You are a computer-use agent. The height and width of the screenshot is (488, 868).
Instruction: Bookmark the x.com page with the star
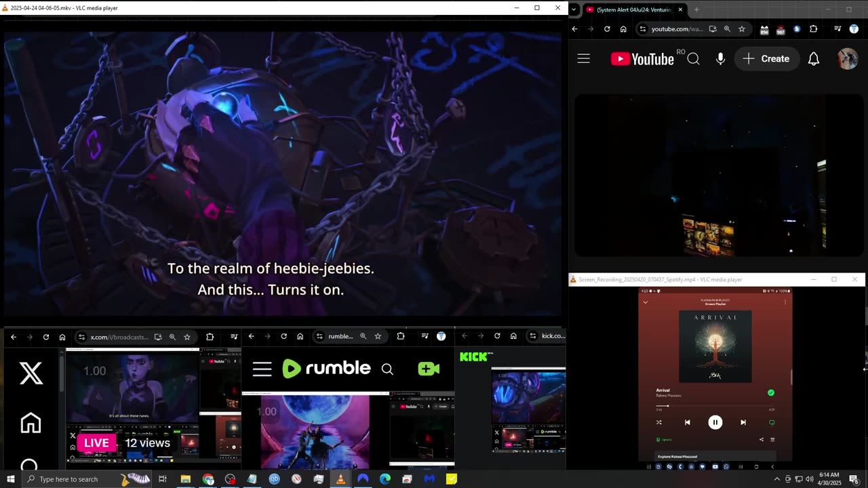[x=187, y=337]
